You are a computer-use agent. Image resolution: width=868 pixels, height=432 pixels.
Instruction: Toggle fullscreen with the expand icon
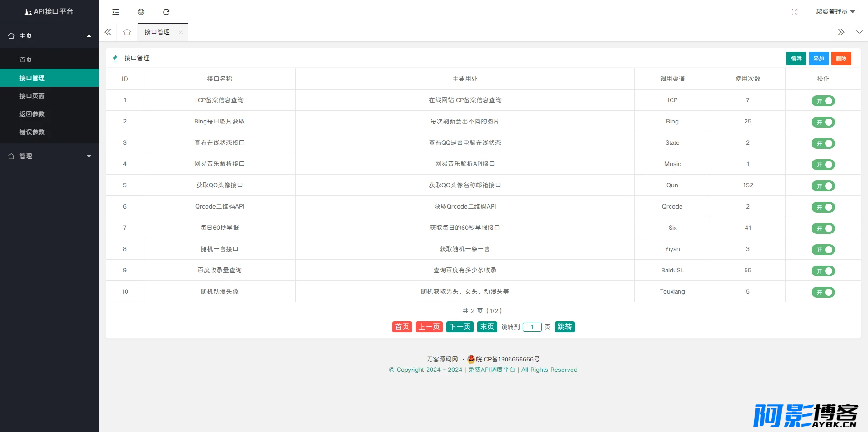[794, 12]
